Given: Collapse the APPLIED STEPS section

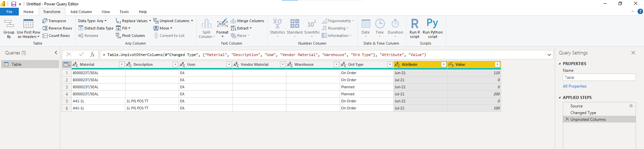Looking at the screenshot, I should [x=559, y=98].
